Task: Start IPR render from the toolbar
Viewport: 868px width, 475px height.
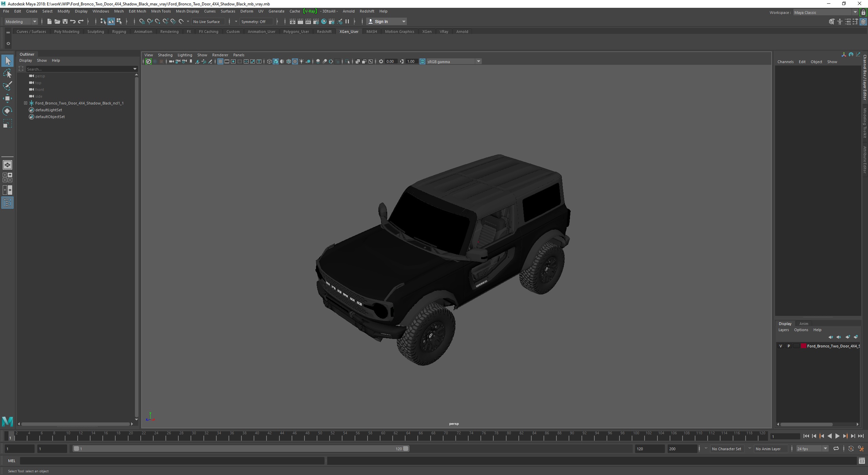Action: point(308,21)
